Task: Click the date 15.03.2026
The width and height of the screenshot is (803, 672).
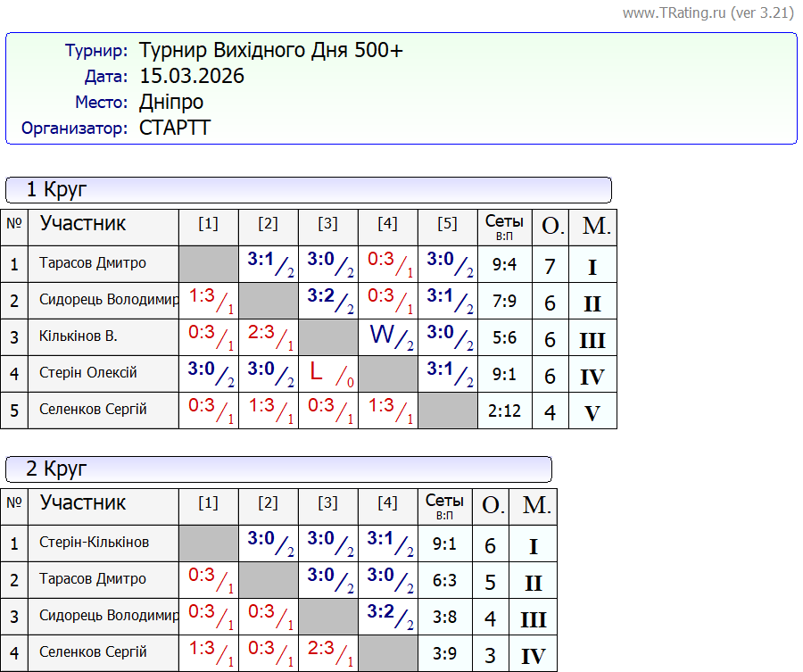Action: pos(192,77)
